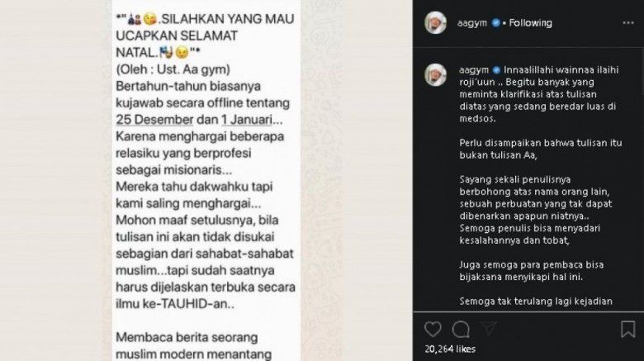Like the post with heart icon
This screenshot has height=361, width=644.
coord(433,329)
